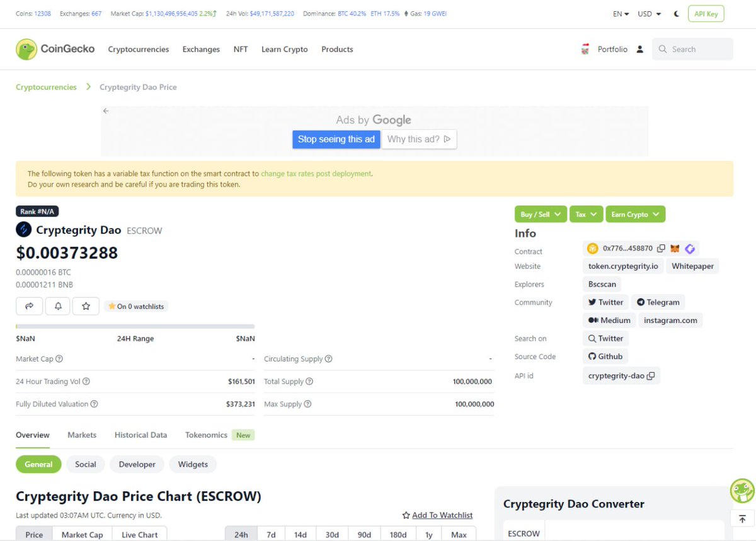
Task: Select the Max chart range
Action: [x=459, y=534]
